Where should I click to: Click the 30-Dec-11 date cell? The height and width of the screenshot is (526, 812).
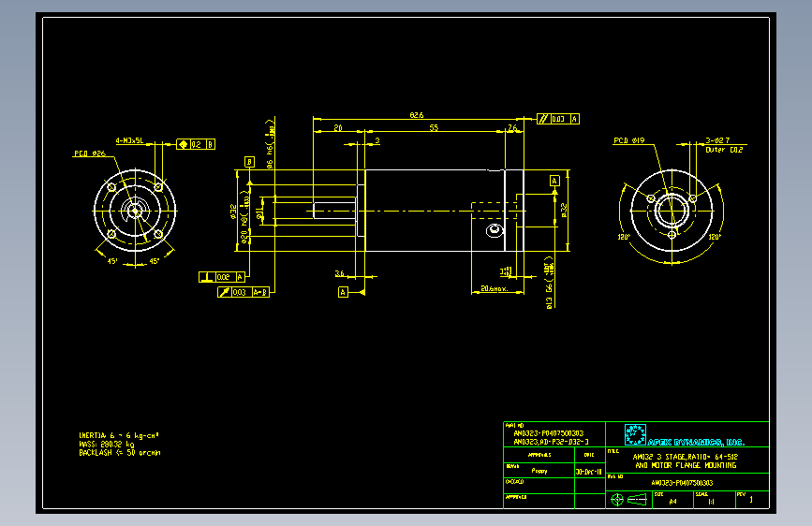pos(589,472)
